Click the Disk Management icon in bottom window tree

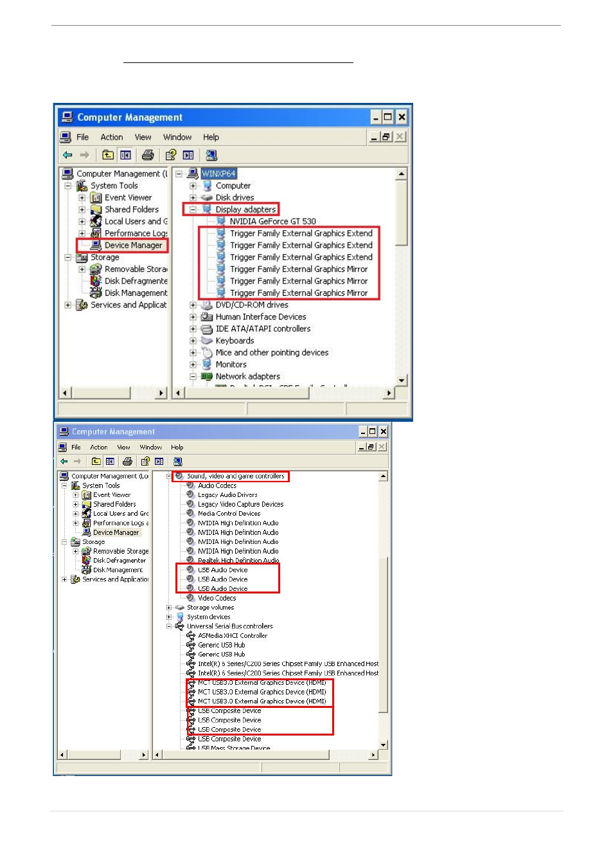point(86,570)
